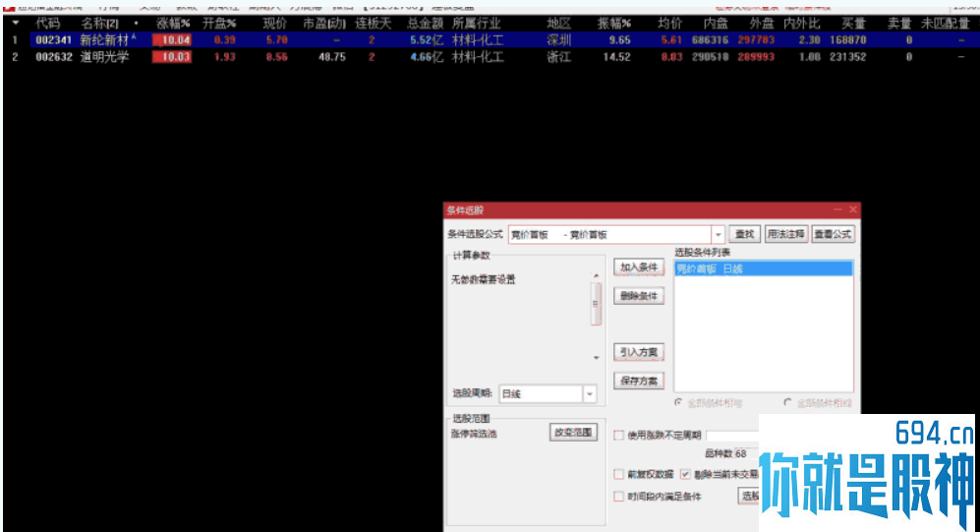Click the input field beside 使用涨跌不定周期

732,435
